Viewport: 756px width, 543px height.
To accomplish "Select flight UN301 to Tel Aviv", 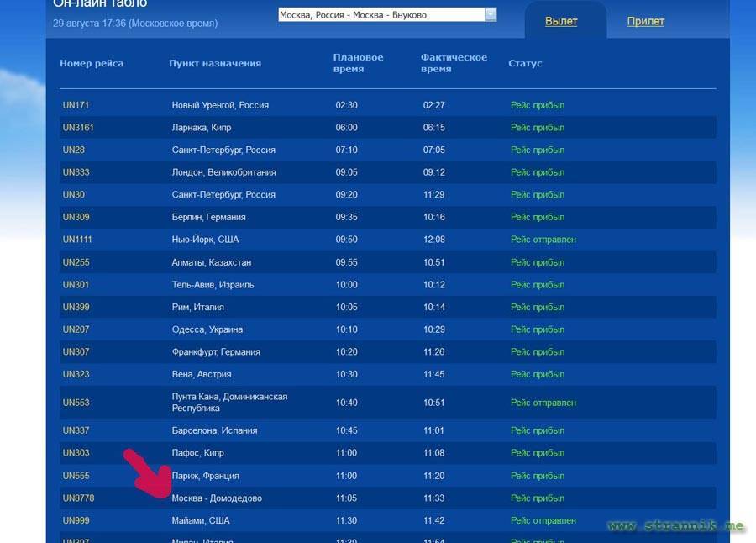I will coord(76,284).
